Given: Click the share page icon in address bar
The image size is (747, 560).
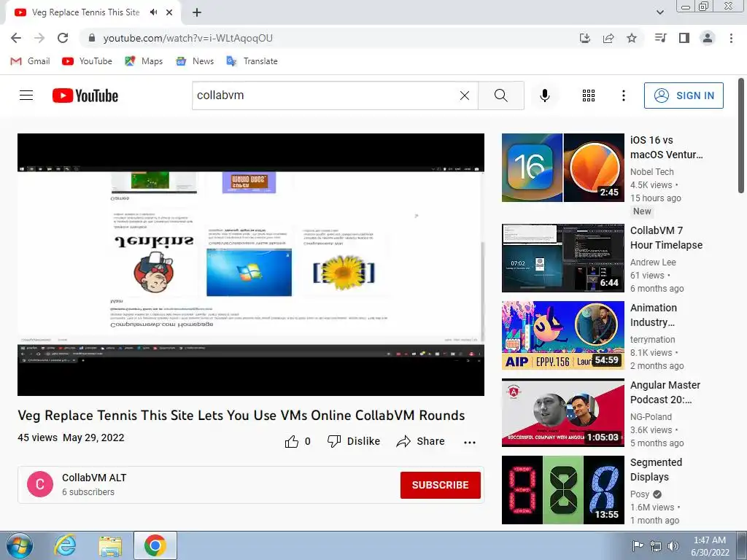Looking at the screenshot, I should pyautogui.click(x=608, y=38).
